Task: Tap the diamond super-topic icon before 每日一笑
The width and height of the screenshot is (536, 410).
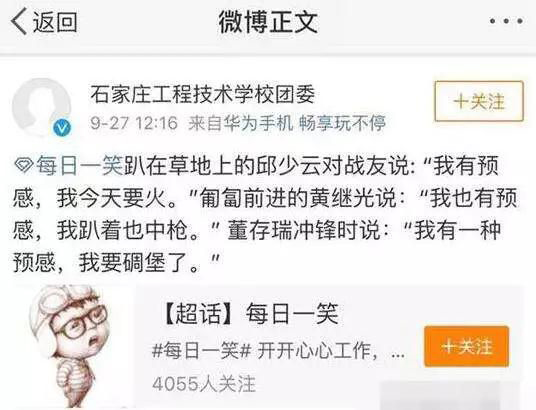Action: point(24,166)
